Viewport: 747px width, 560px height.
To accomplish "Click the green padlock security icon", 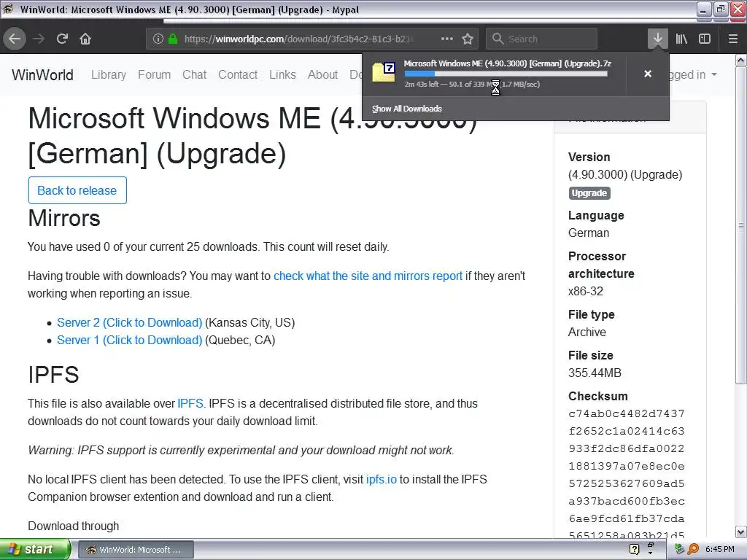I will pyautogui.click(x=173, y=39).
